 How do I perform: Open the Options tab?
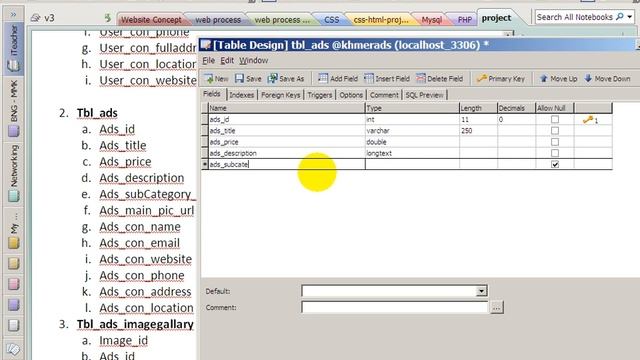[351, 95]
